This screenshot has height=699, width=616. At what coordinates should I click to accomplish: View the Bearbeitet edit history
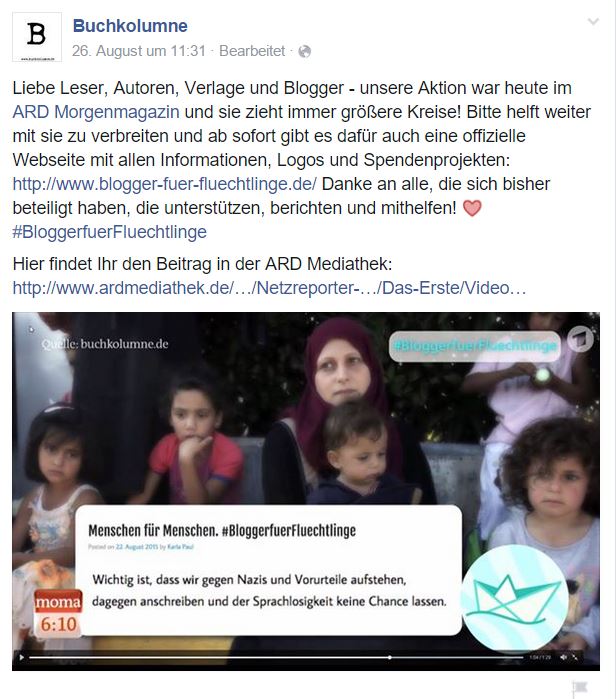(252, 51)
